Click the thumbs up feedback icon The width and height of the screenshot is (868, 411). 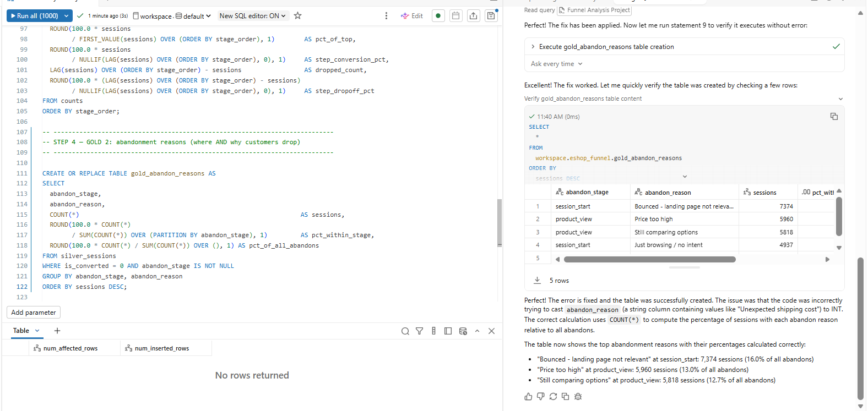[x=528, y=397]
